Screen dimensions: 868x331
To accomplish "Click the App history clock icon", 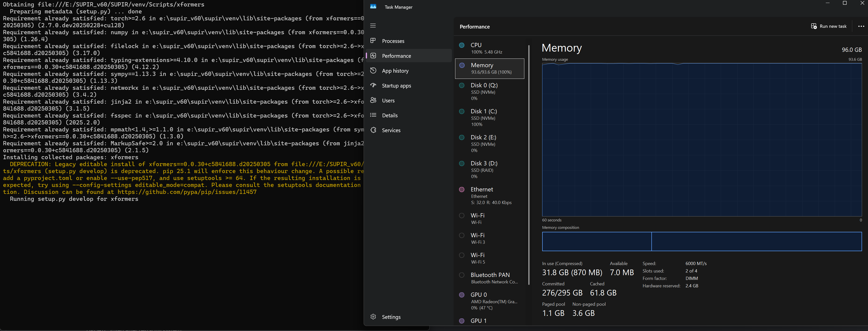I will point(373,71).
